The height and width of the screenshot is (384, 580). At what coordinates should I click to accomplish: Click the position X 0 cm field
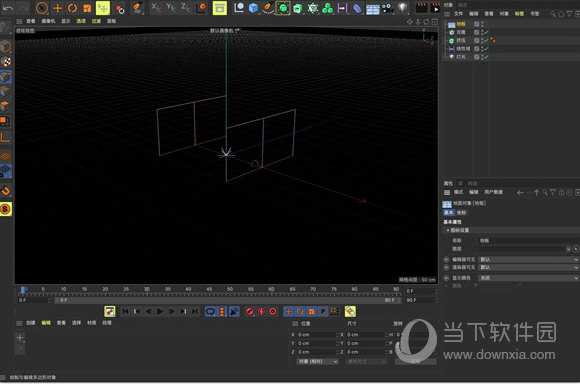[317, 334]
